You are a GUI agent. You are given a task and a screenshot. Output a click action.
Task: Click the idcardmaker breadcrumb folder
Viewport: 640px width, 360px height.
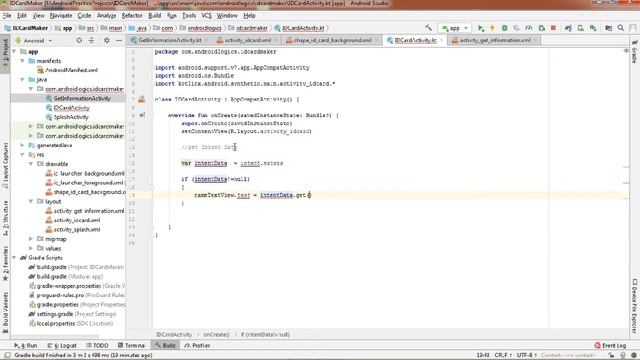pos(248,28)
